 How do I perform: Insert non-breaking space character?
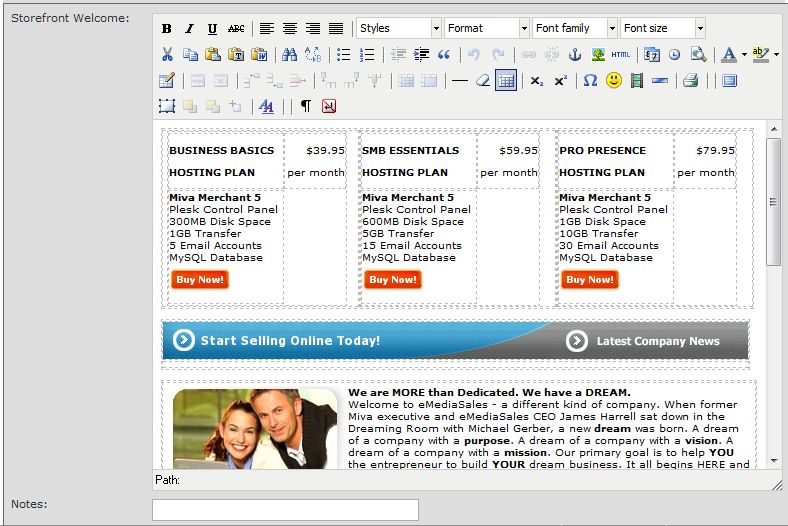(x=329, y=106)
